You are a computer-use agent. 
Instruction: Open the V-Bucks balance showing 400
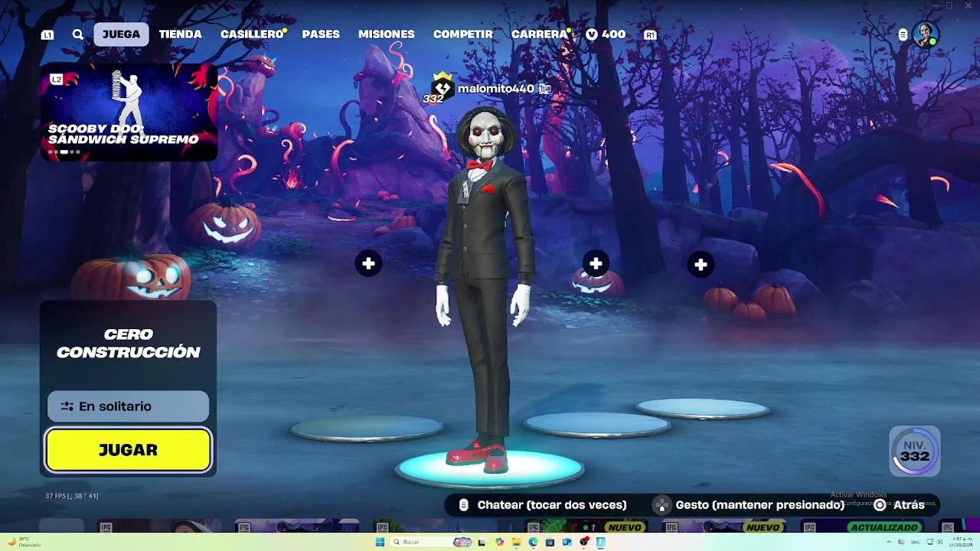[606, 34]
